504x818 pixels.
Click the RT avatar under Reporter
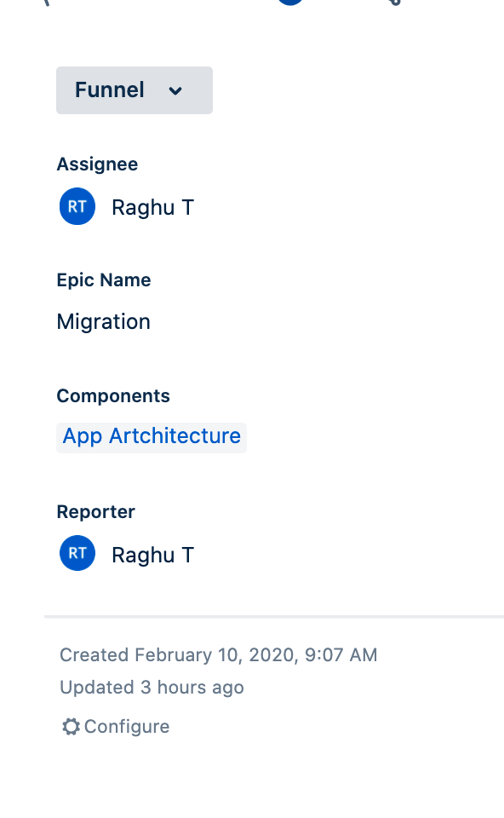77,554
